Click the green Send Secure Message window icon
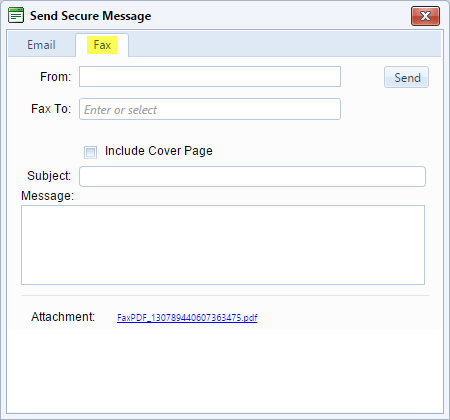Viewport: 450px width, 420px height. pyautogui.click(x=16, y=15)
